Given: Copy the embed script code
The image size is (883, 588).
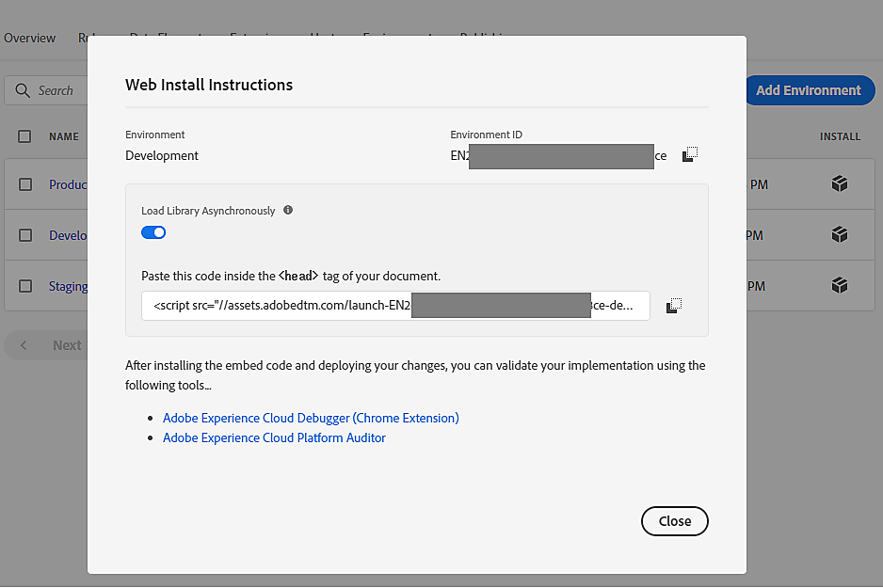Looking at the screenshot, I should [673, 306].
